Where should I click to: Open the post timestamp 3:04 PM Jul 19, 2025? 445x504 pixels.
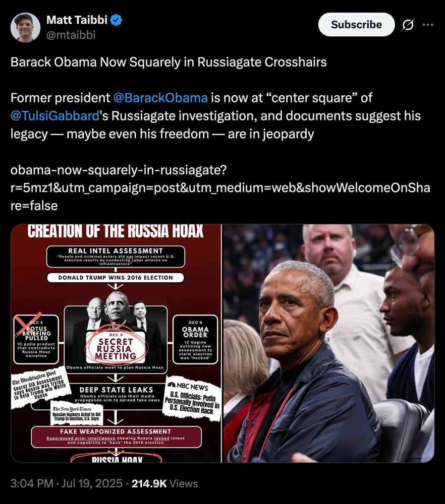pyautogui.click(x=66, y=483)
